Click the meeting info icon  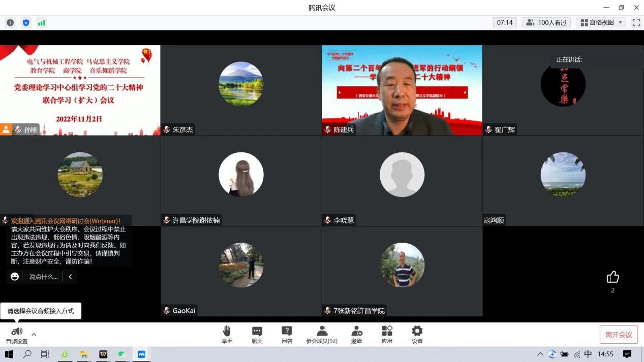pyautogui.click(x=10, y=23)
